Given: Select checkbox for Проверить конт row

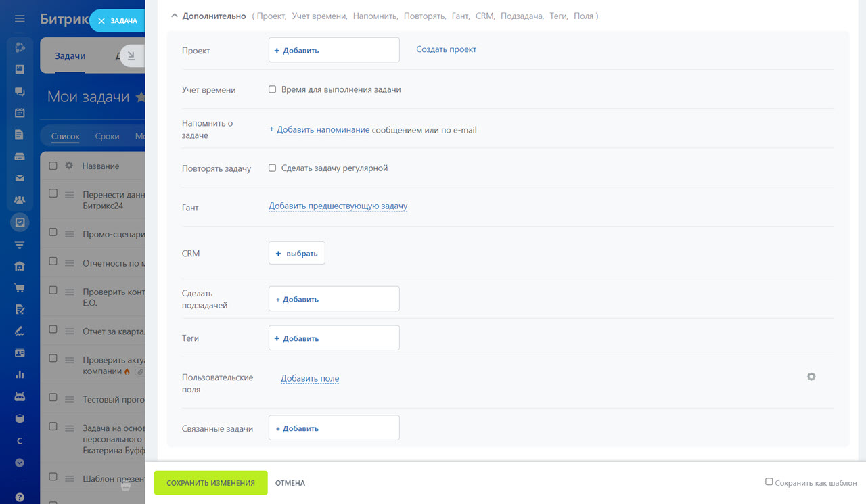Looking at the screenshot, I should pyautogui.click(x=53, y=290).
